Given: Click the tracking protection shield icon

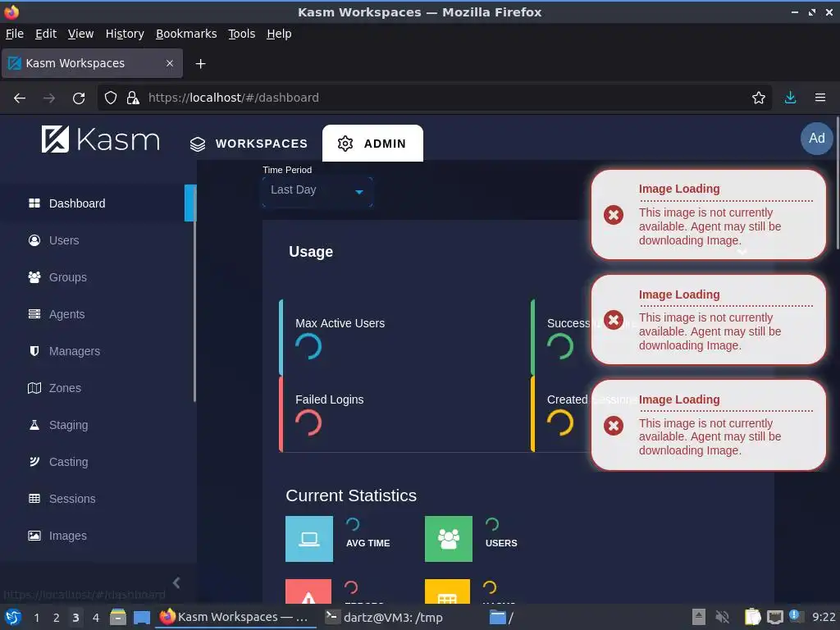Looking at the screenshot, I should [111, 98].
